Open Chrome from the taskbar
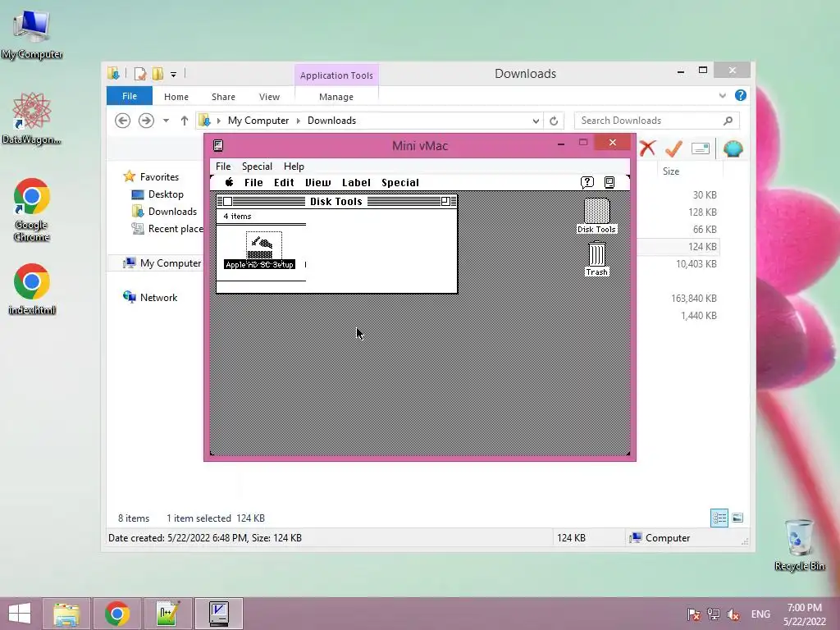Screen dimensions: 840x630 117,614
